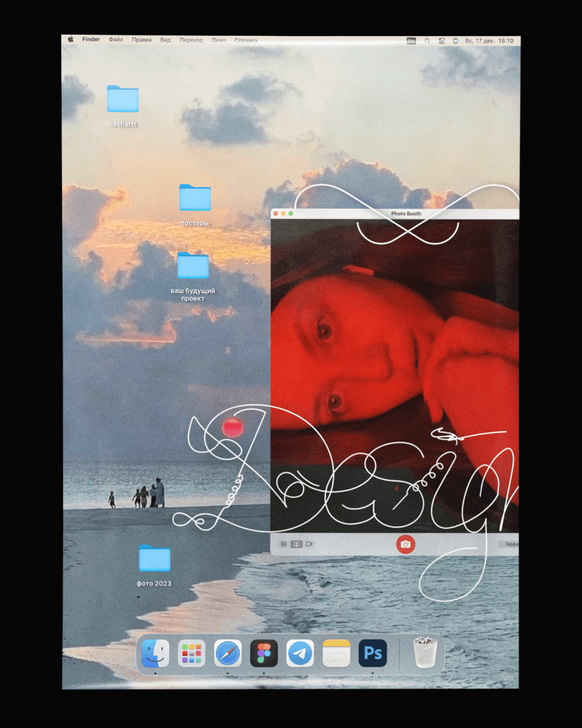Open the Notes app in Dock
Image resolution: width=582 pixels, height=728 pixels.
[x=336, y=653]
